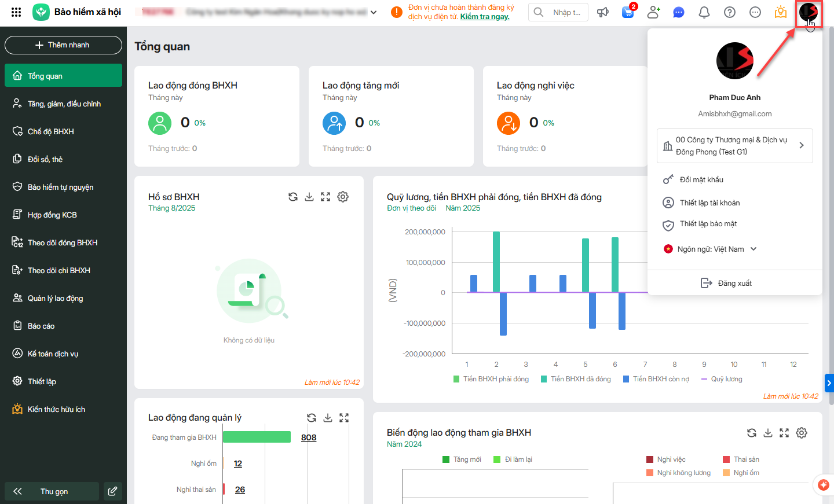The width and height of the screenshot is (834, 504).
Task: Download the Lao động đang quản lý data
Action: point(328,418)
